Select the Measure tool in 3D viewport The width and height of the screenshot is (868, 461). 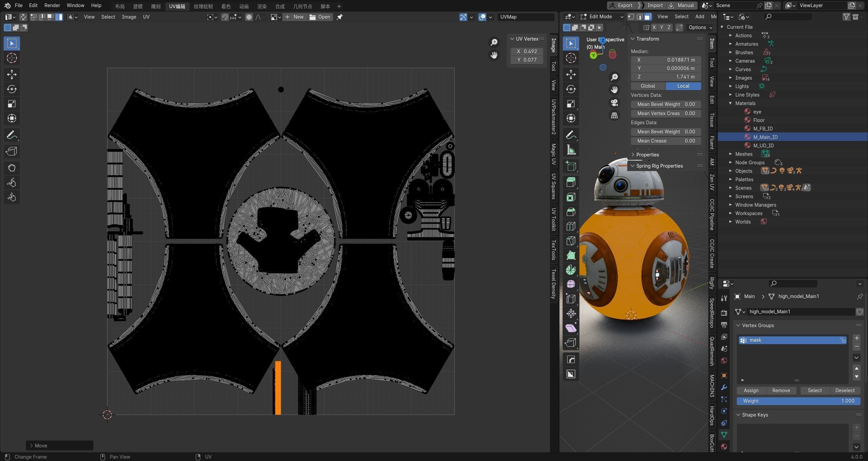click(x=571, y=150)
